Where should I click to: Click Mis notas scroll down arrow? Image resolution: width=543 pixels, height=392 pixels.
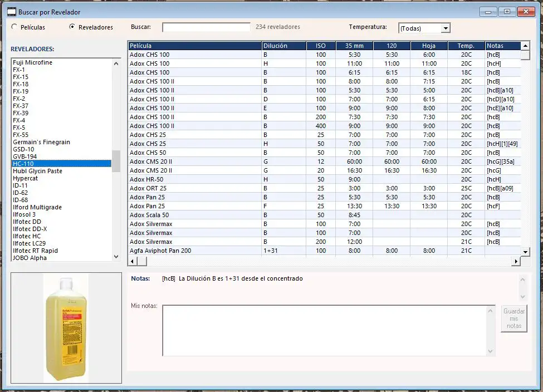490,351
